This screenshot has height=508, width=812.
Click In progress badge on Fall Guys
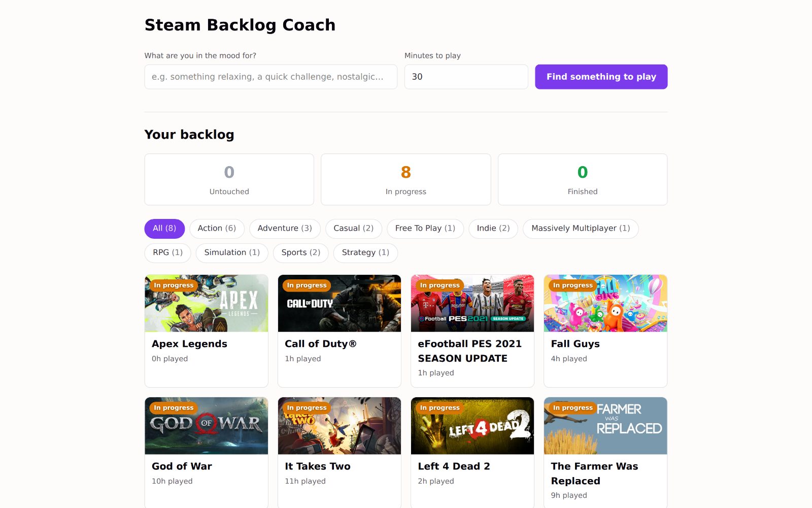tap(572, 285)
